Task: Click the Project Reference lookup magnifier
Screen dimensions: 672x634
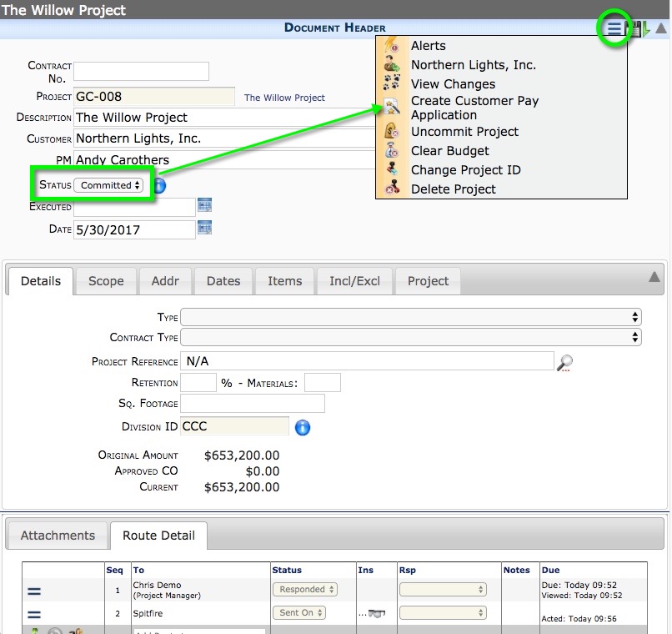Action: pos(564,363)
